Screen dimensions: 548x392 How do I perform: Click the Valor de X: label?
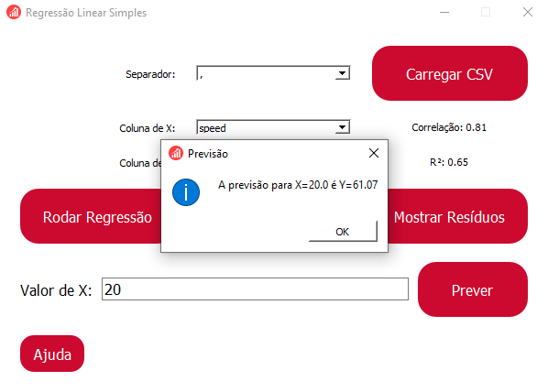tap(56, 290)
